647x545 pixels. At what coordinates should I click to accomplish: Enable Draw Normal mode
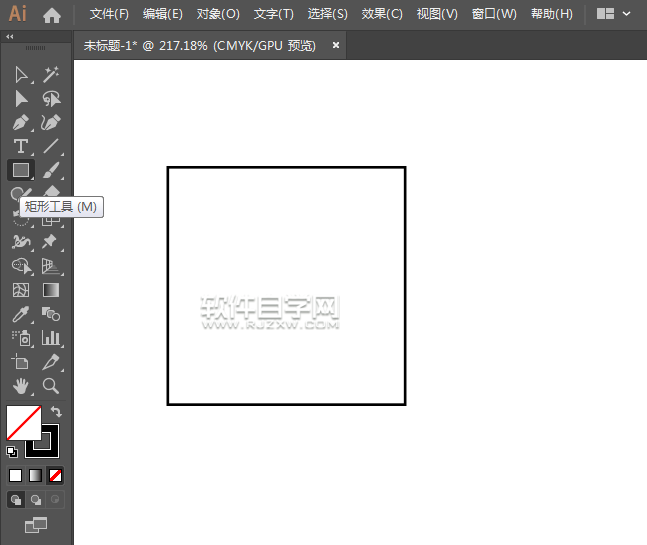[x=16, y=500]
